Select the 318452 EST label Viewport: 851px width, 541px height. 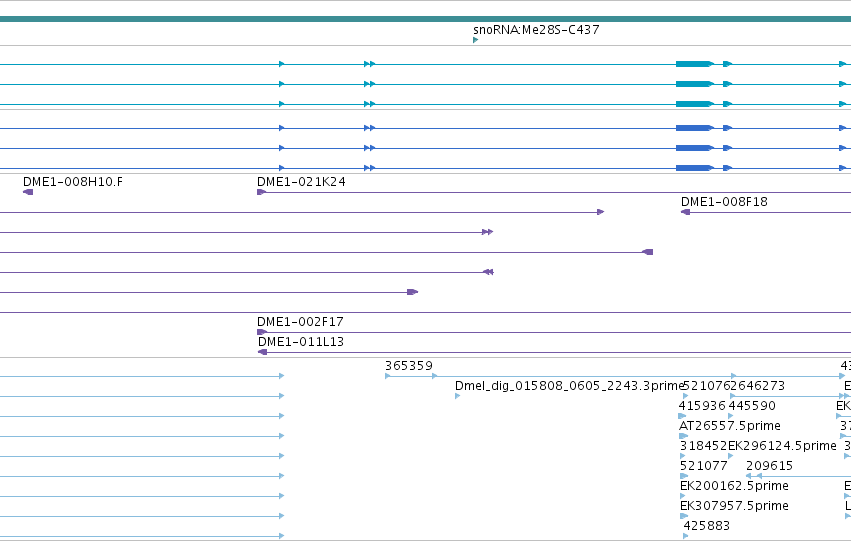(x=703, y=446)
